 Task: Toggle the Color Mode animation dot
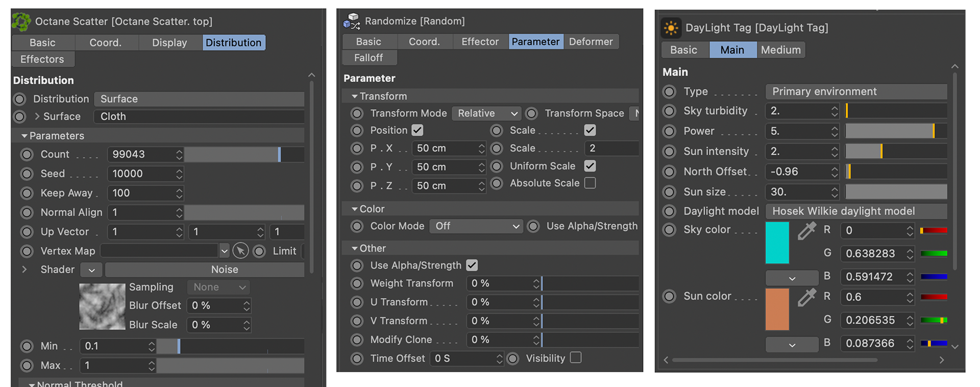point(357,226)
